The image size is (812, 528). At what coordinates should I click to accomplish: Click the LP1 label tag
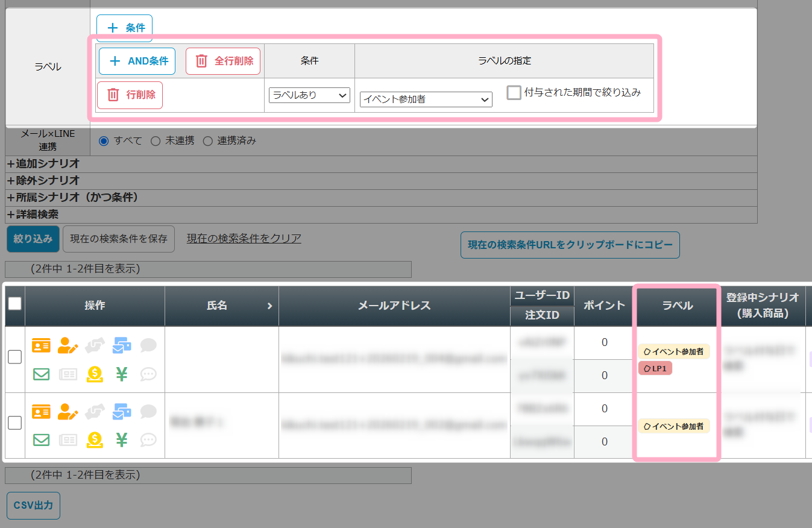[655, 368]
